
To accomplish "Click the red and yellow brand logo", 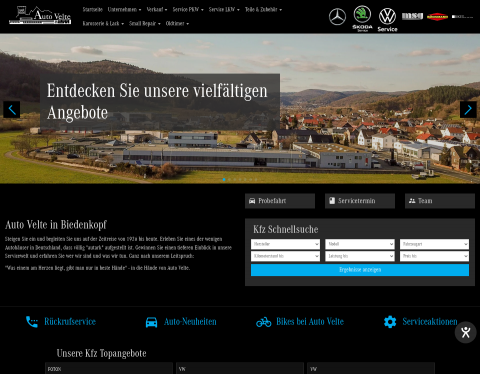I will click(437, 17).
